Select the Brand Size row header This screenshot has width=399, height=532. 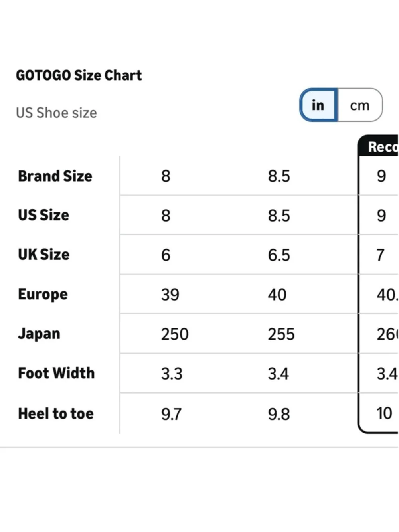pyautogui.click(x=55, y=176)
